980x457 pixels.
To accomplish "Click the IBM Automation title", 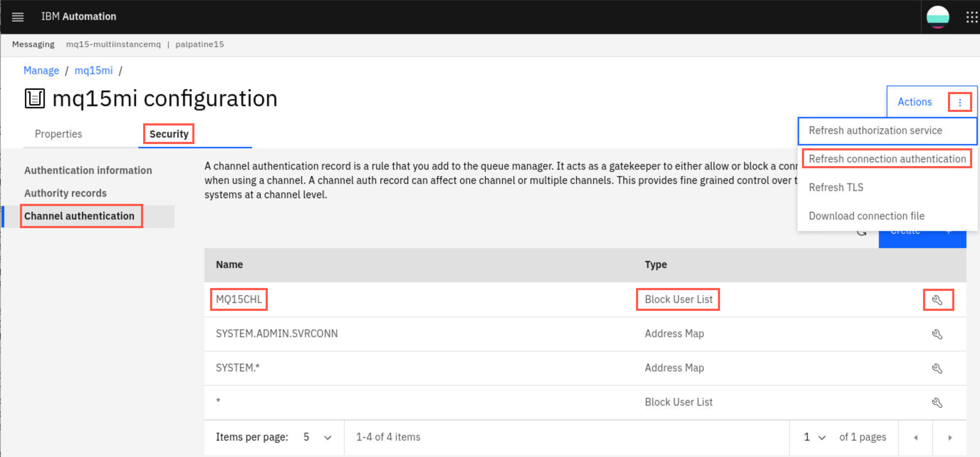I will 79,17.
